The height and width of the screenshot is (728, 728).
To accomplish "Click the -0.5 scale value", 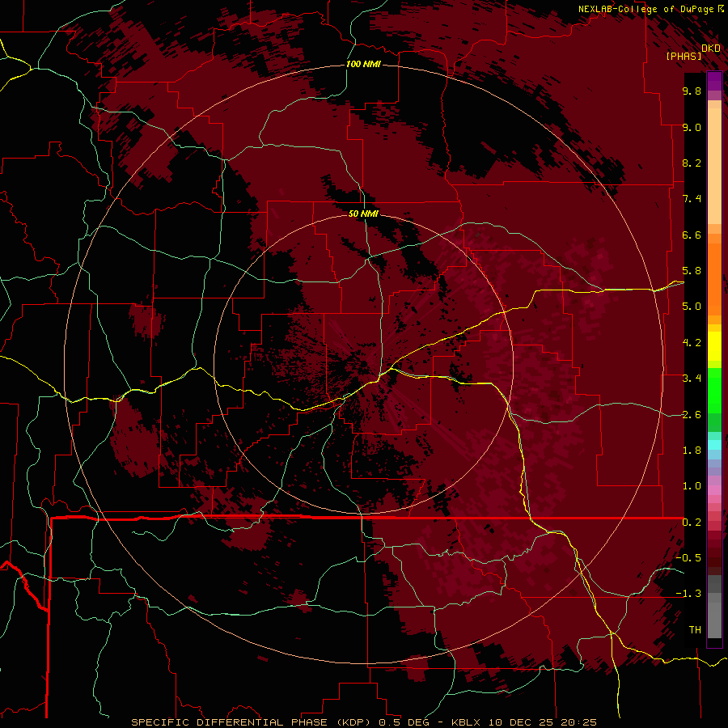I will tap(688, 558).
